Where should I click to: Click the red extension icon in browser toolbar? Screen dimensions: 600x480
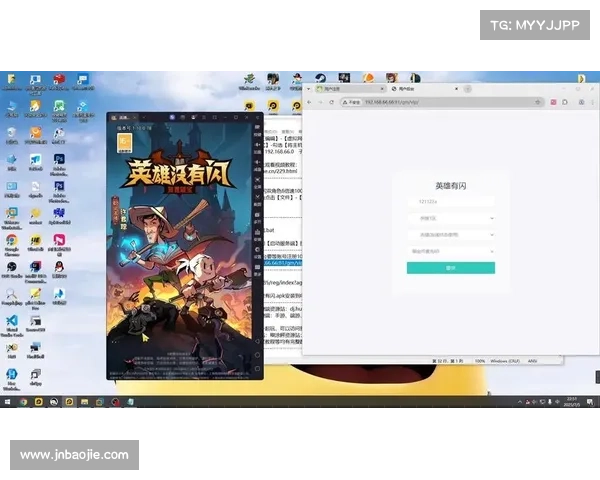pyautogui.click(x=553, y=102)
